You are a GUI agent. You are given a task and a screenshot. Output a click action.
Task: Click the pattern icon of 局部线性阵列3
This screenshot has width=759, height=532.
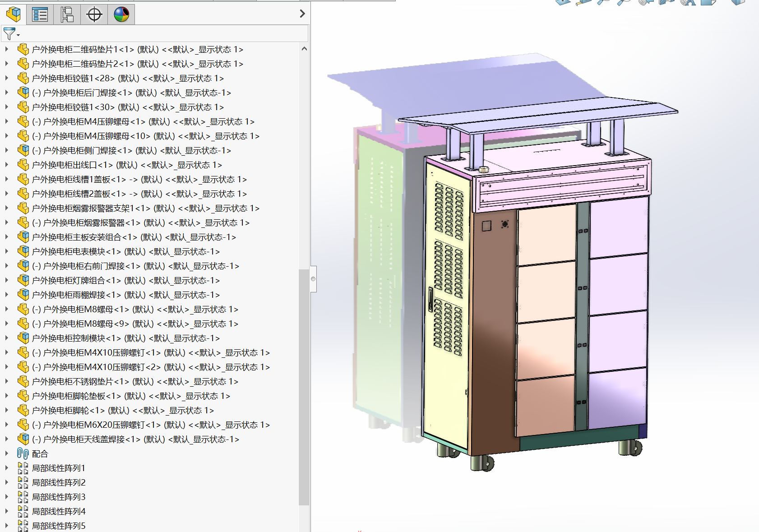(x=23, y=497)
